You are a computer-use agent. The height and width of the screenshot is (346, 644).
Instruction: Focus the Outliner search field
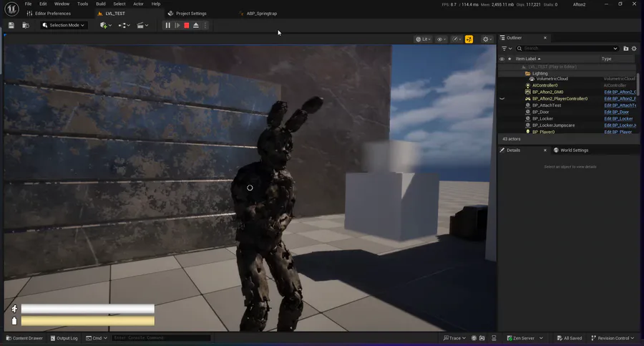point(567,49)
